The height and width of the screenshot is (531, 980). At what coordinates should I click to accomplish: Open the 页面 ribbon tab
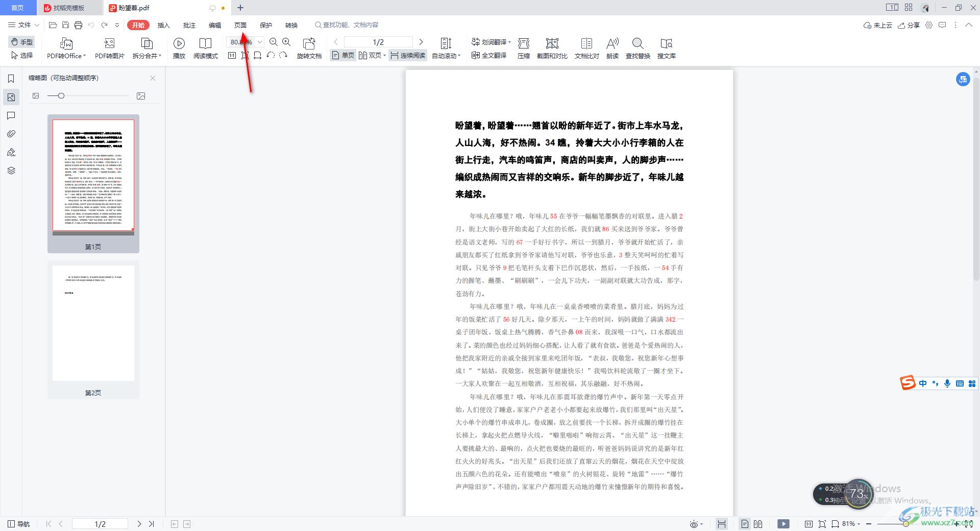coord(240,25)
